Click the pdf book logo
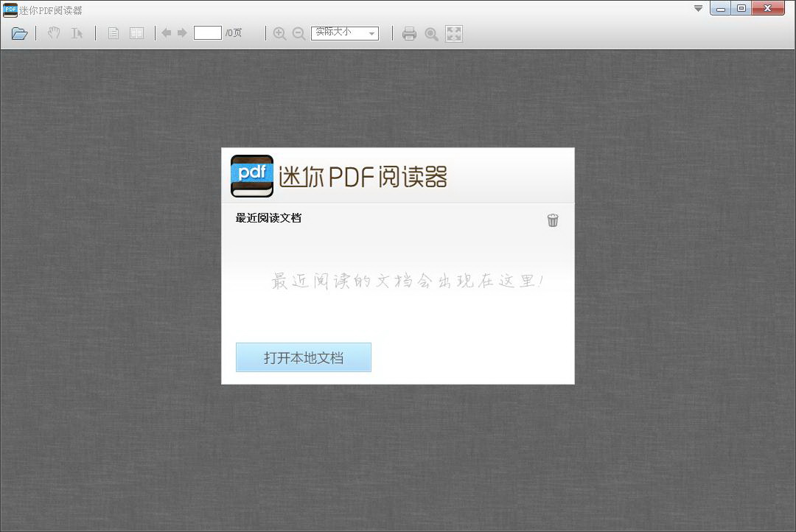 (252, 175)
